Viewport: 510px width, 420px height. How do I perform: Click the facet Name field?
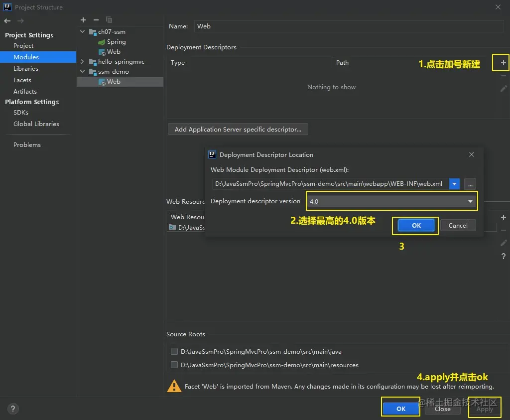pyautogui.click(x=349, y=26)
